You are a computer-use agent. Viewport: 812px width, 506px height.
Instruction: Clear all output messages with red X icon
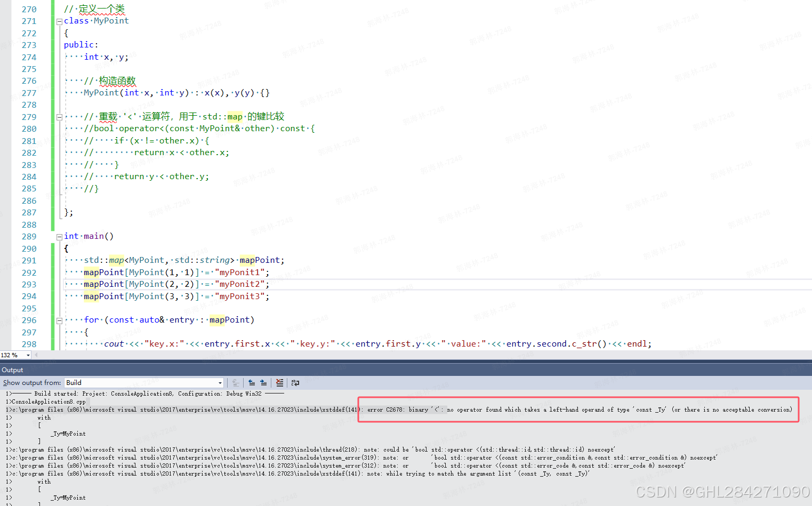click(279, 382)
